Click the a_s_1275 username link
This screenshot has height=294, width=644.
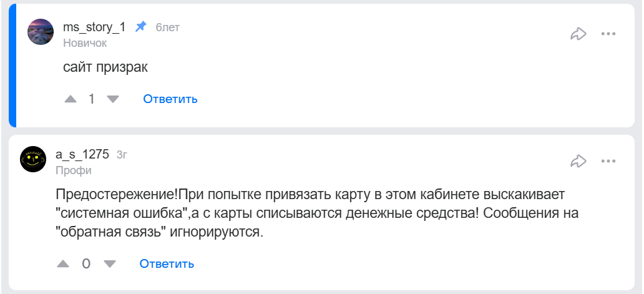(82, 155)
